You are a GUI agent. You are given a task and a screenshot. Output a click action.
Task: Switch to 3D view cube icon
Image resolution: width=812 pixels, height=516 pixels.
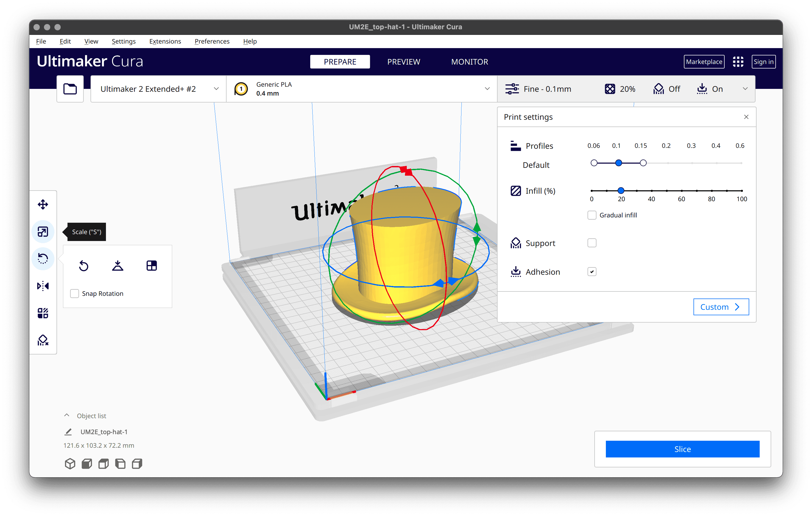70,464
